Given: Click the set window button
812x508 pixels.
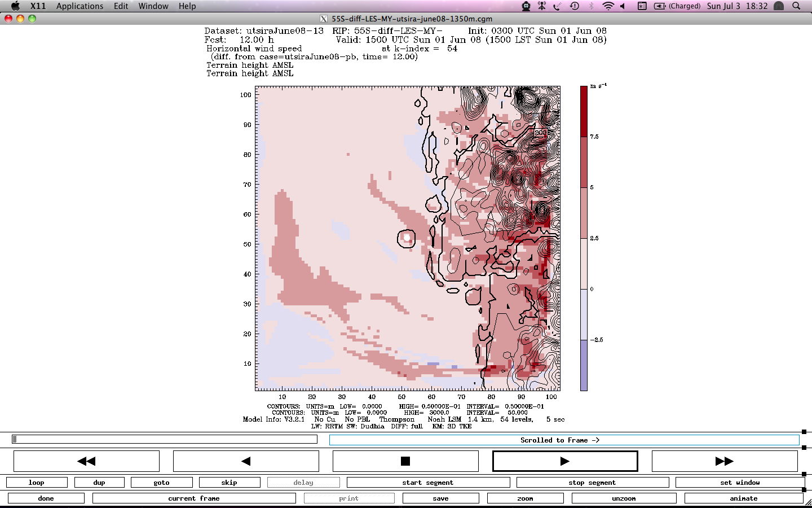Looking at the screenshot, I should [x=740, y=483].
